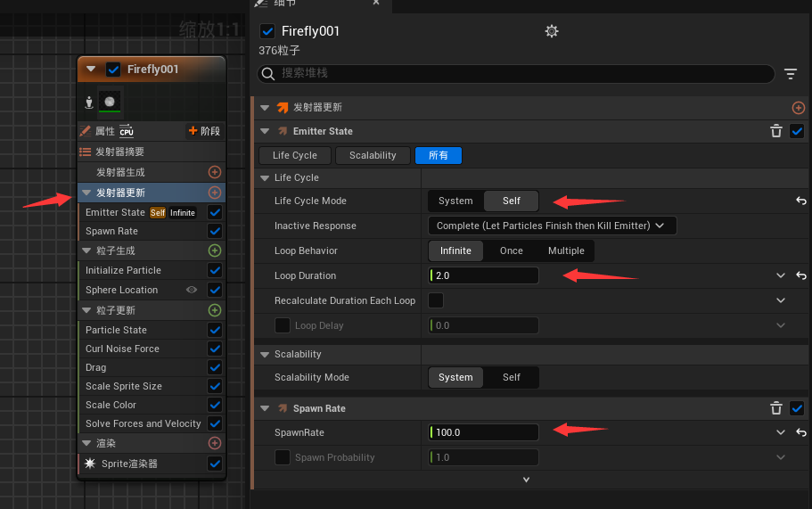Image resolution: width=812 pixels, height=509 pixels.
Task: Enable the Spawn Probability checkbox
Action: pos(283,457)
